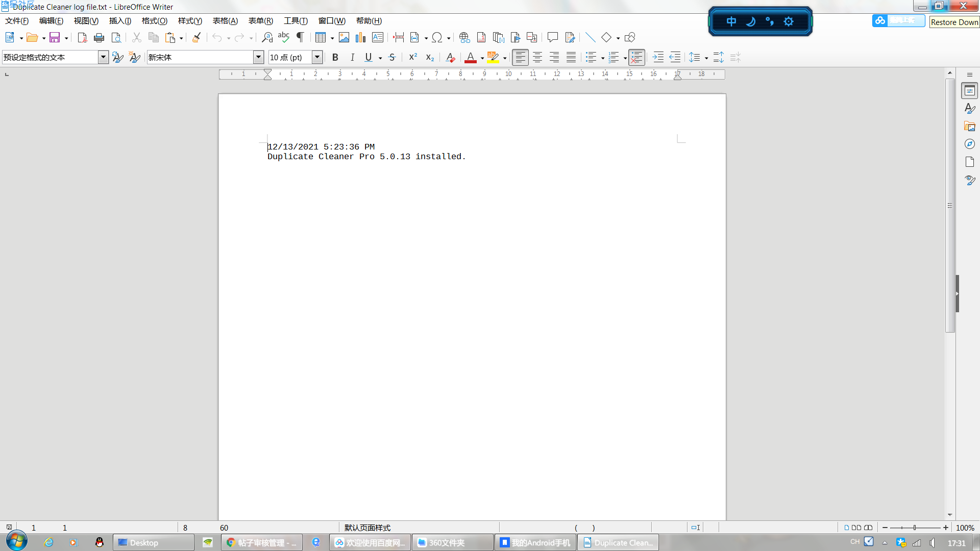Open the 编辑(E) menu
The width and height of the screenshot is (980, 551).
point(51,21)
